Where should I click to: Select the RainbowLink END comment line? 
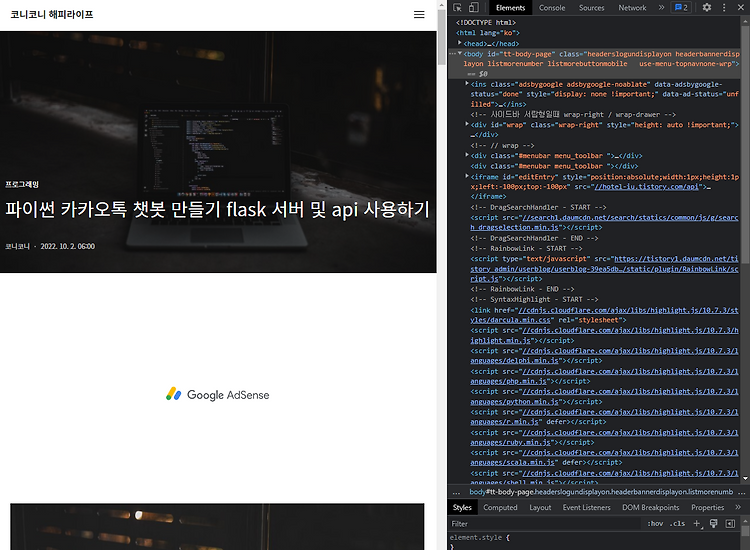[x=522, y=289]
